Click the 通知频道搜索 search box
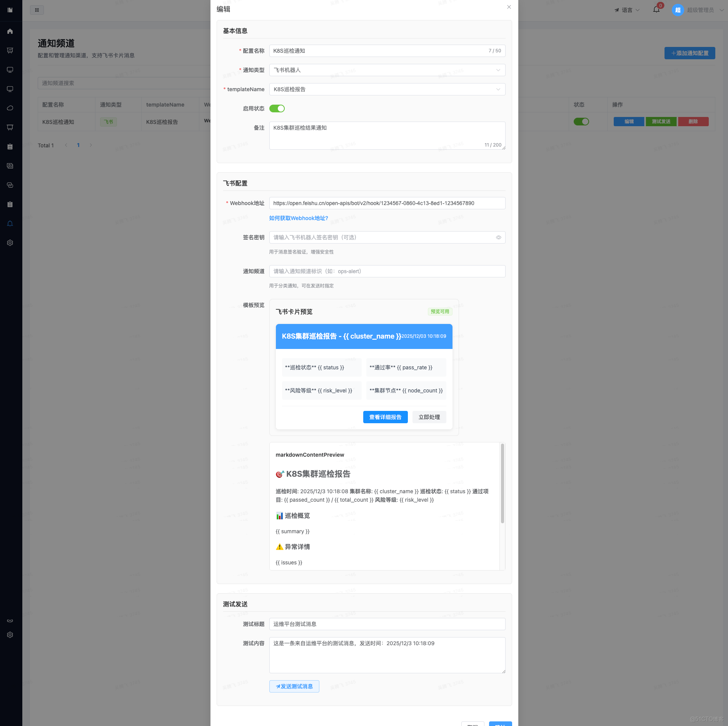The height and width of the screenshot is (726, 728). [124, 83]
